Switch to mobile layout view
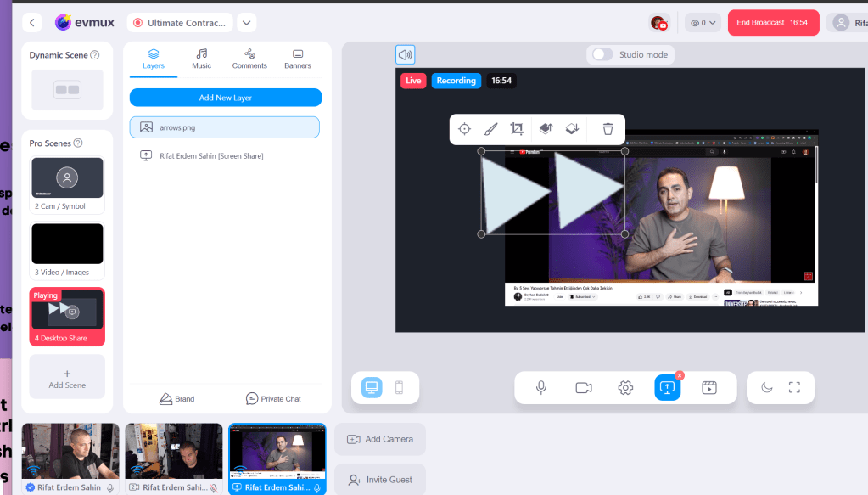The width and height of the screenshot is (868, 495). [x=399, y=387]
